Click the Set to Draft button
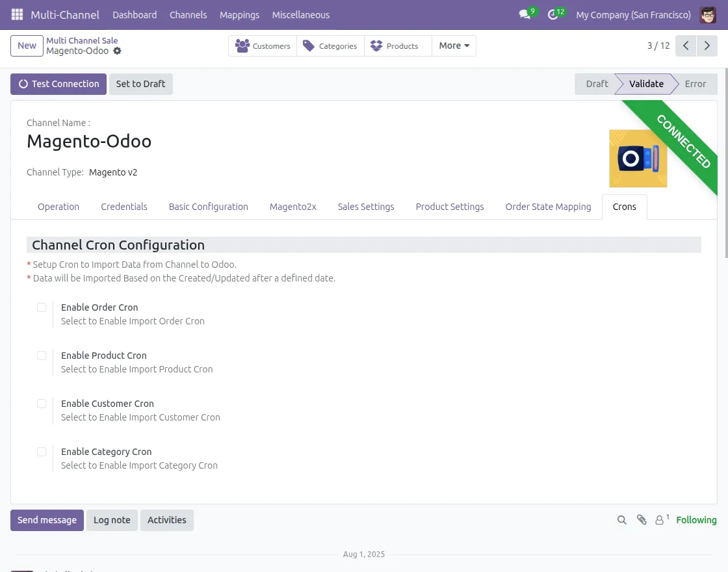 coord(140,84)
